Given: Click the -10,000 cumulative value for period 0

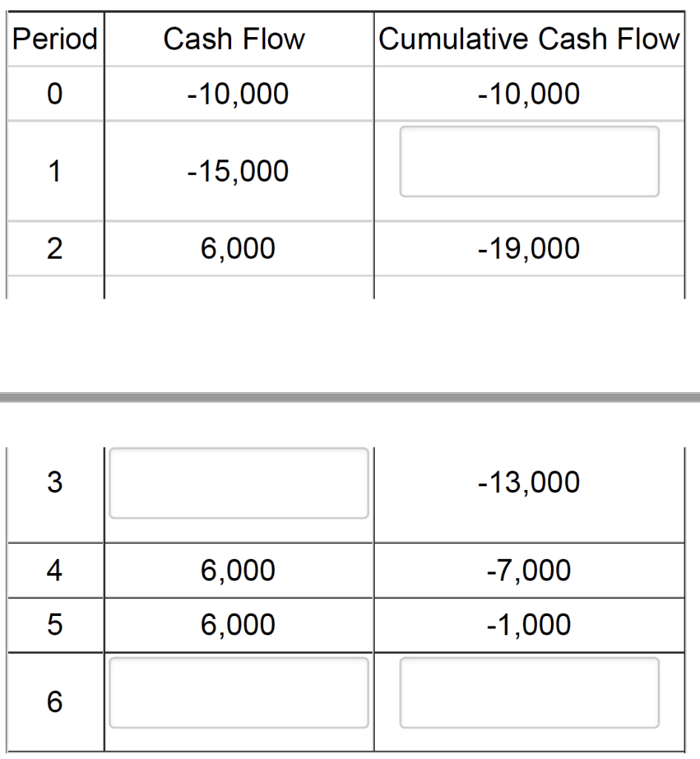Looking at the screenshot, I should click(529, 93).
